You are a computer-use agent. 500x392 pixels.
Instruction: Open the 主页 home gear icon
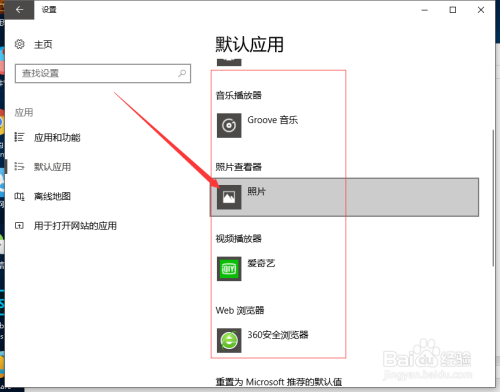tap(20, 44)
